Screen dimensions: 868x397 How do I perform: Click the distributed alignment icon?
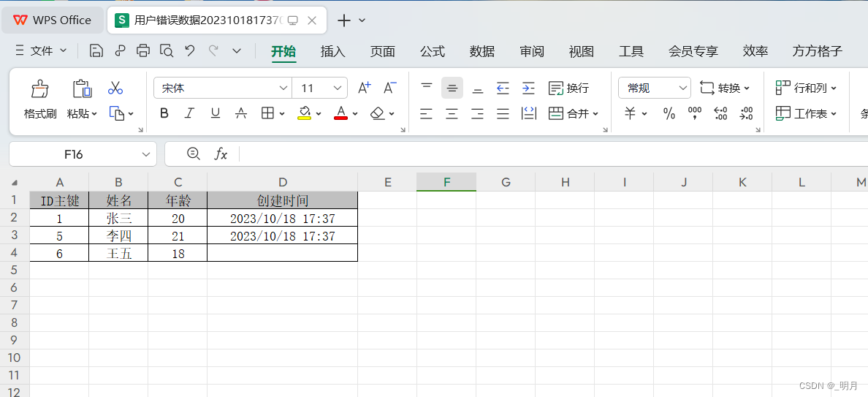[x=529, y=113]
